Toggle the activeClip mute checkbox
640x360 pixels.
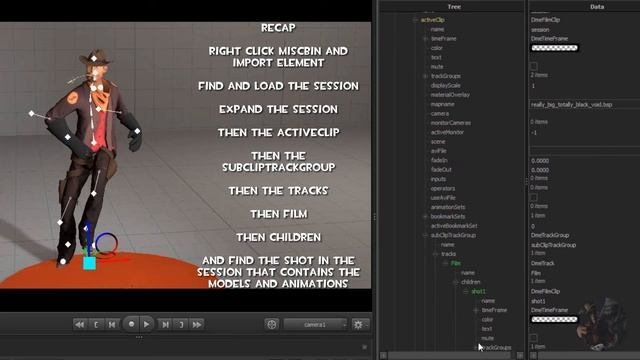click(534, 66)
